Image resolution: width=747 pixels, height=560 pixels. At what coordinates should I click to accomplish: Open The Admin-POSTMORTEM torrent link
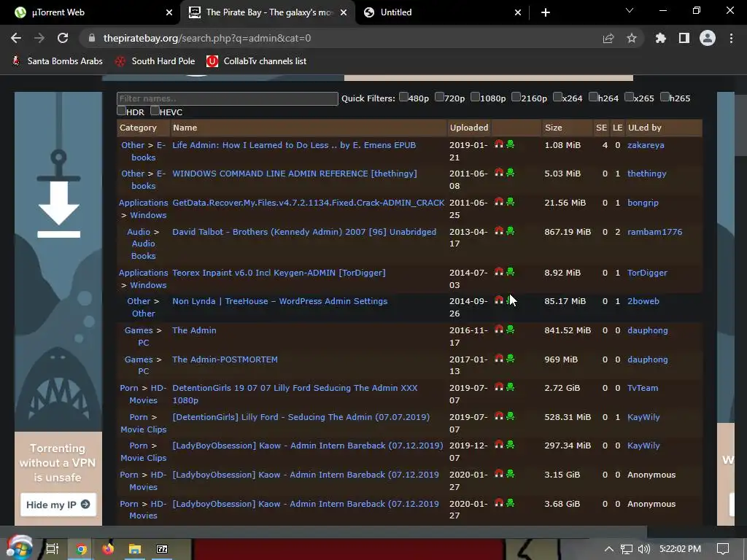point(225,359)
